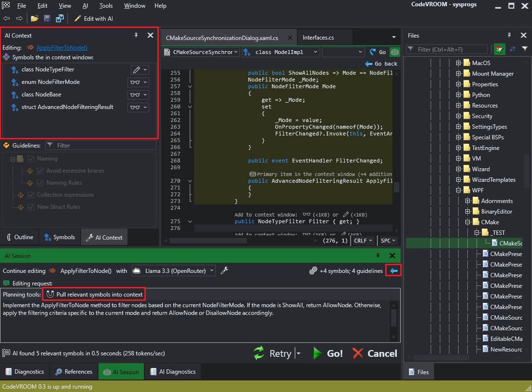The image size is (532, 392).
Task: Start Edit with AI from toolbar
Action: (x=93, y=19)
